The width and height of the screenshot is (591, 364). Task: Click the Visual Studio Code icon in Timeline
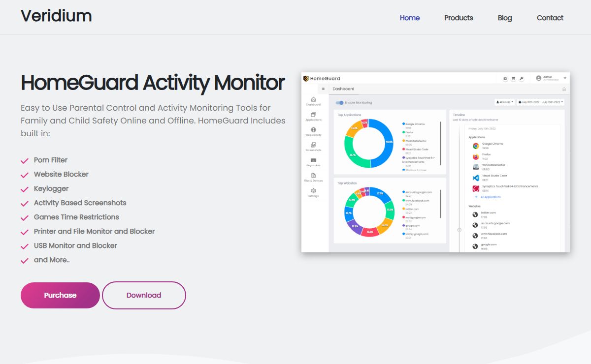[476, 178]
